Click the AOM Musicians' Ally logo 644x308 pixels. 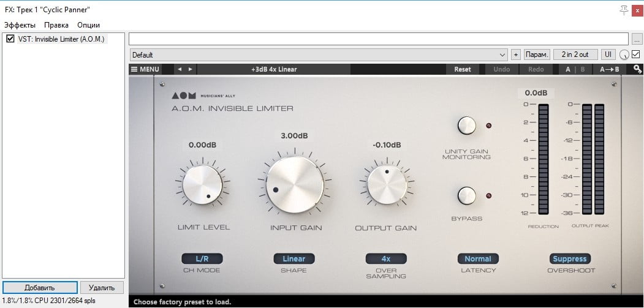click(203, 96)
